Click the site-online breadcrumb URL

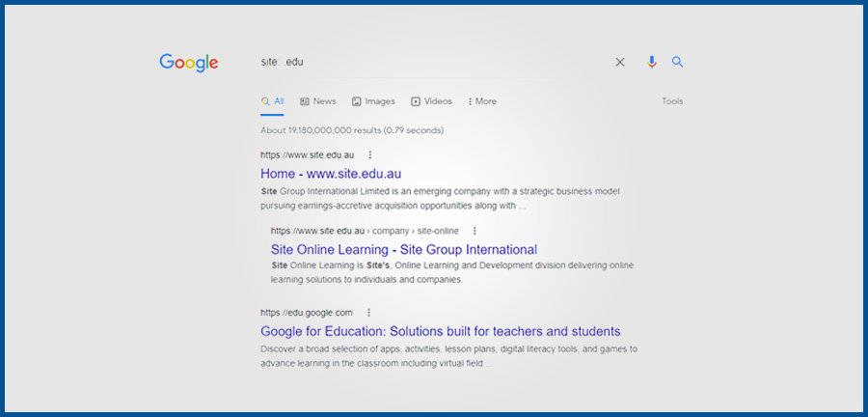click(x=365, y=231)
